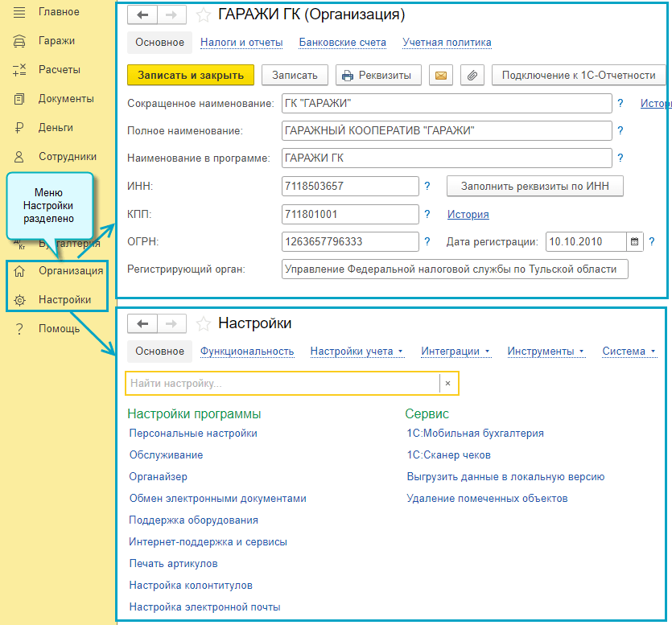The image size is (672, 625).
Task: Open Гаражи section in sidebar
Action: point(56,41)
